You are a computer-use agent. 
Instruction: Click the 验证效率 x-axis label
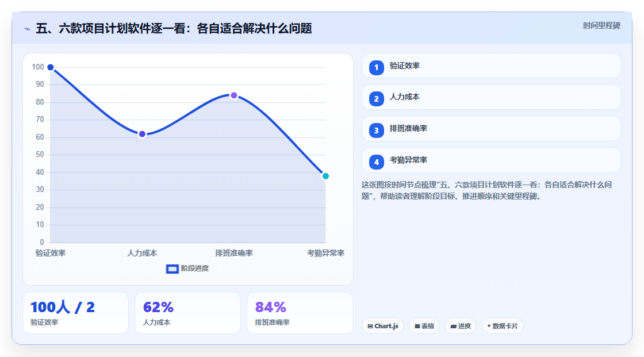(51, 253)
